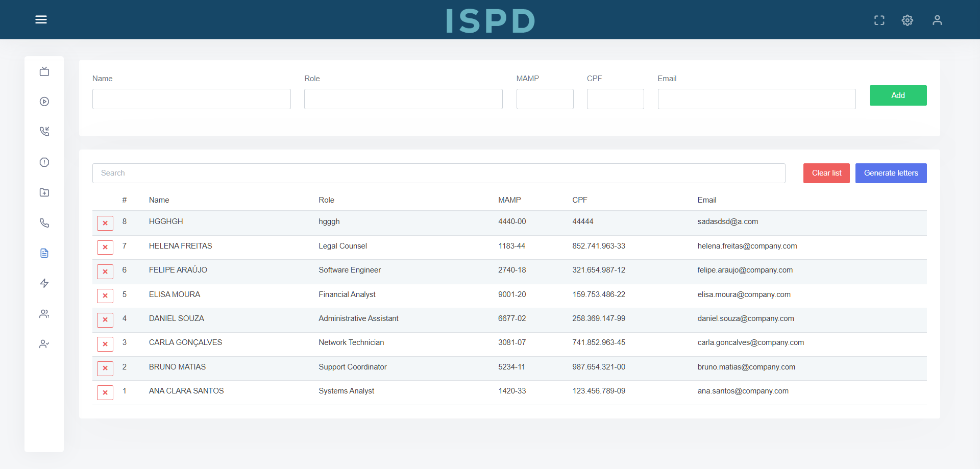Screen dimensions: 980x469
Task: Click the ISPD logo
Action: [490, 21]
